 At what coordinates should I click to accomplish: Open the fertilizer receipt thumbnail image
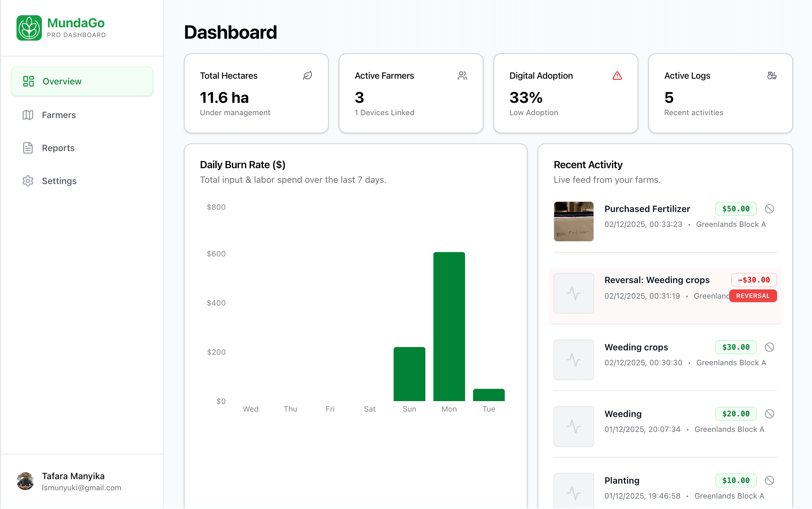coord(573,221)
